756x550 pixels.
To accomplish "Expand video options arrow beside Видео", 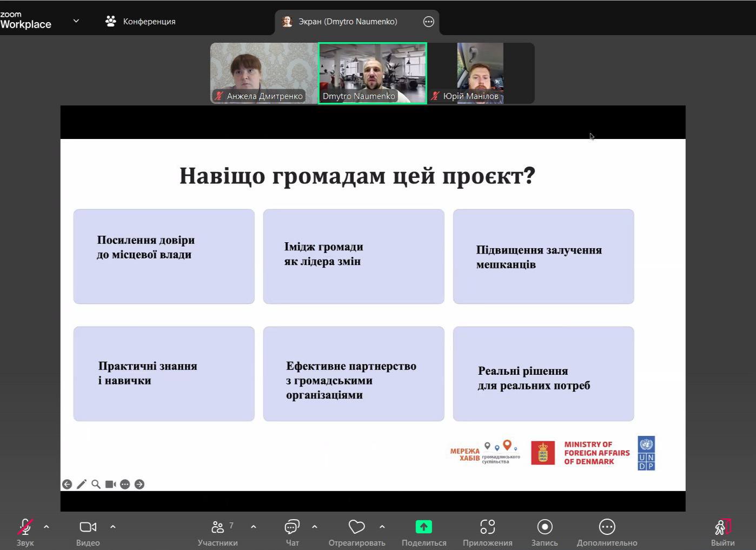I will [x=113, y=526].
